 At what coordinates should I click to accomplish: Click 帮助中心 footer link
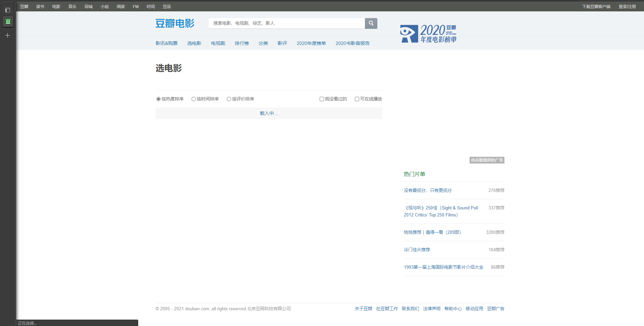[453, 309]
